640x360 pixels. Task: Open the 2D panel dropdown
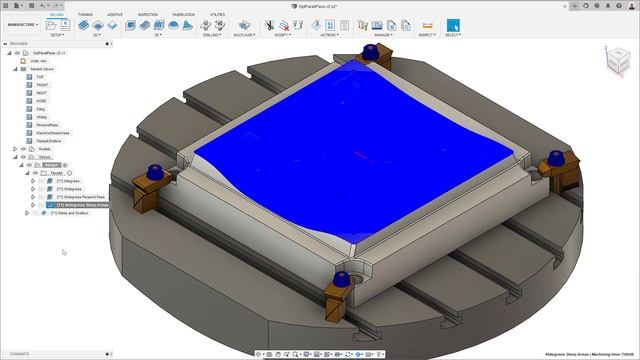point(97,35)
